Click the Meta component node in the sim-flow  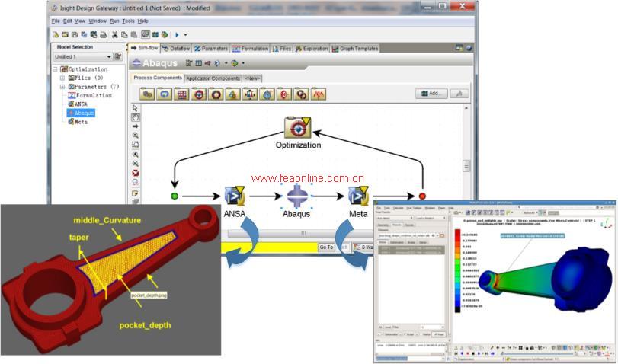coord(358,196)
